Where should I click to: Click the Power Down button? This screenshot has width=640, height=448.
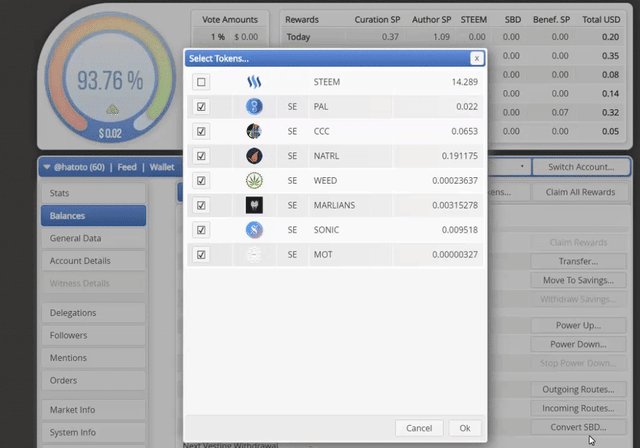[578, 344]
